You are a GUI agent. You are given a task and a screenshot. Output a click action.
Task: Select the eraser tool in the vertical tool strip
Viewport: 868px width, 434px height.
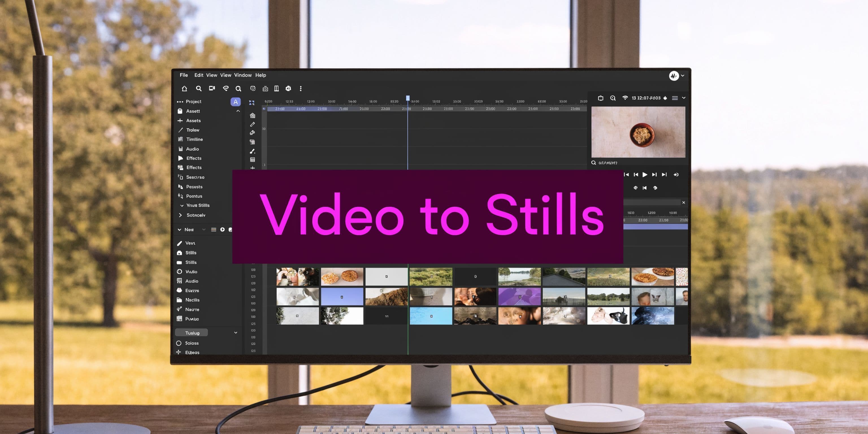[252, 133]
